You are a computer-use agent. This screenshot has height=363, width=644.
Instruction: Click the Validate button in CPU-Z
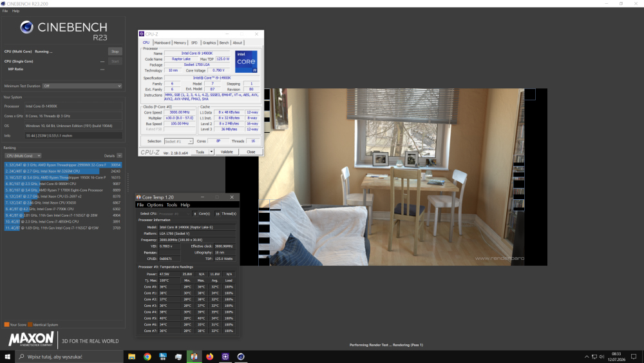click(x=227, y=152)
